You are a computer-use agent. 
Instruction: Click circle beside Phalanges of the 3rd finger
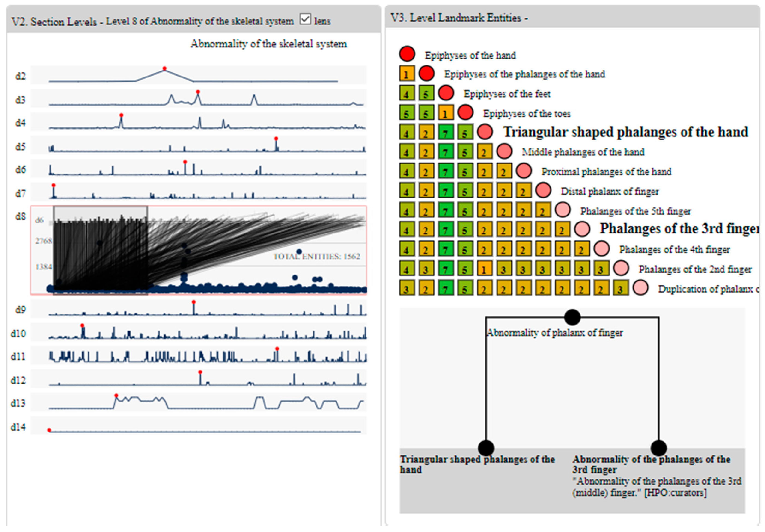click(582, 229)
